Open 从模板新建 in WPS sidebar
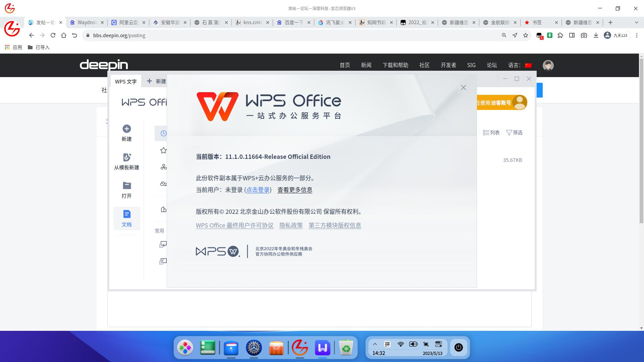Viewport: 644px width, 362px height. pos(126,161)
